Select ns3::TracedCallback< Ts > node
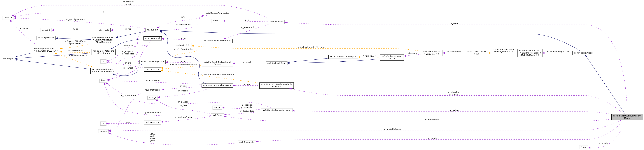 click(476, 53)
